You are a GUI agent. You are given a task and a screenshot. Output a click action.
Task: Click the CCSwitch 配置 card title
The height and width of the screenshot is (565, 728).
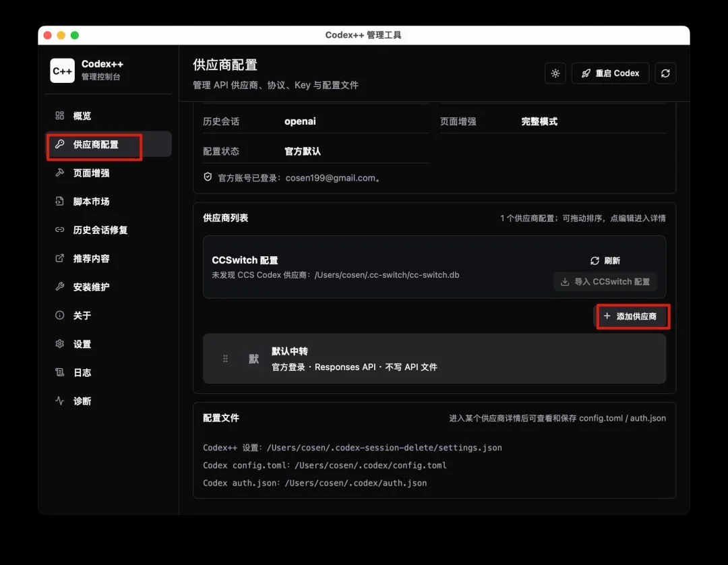point(245,260)
